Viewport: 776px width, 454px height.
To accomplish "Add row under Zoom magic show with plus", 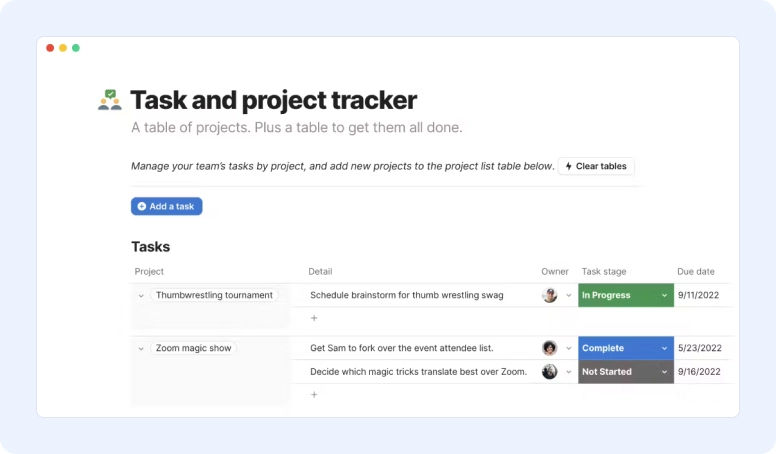I will point(314,395).
